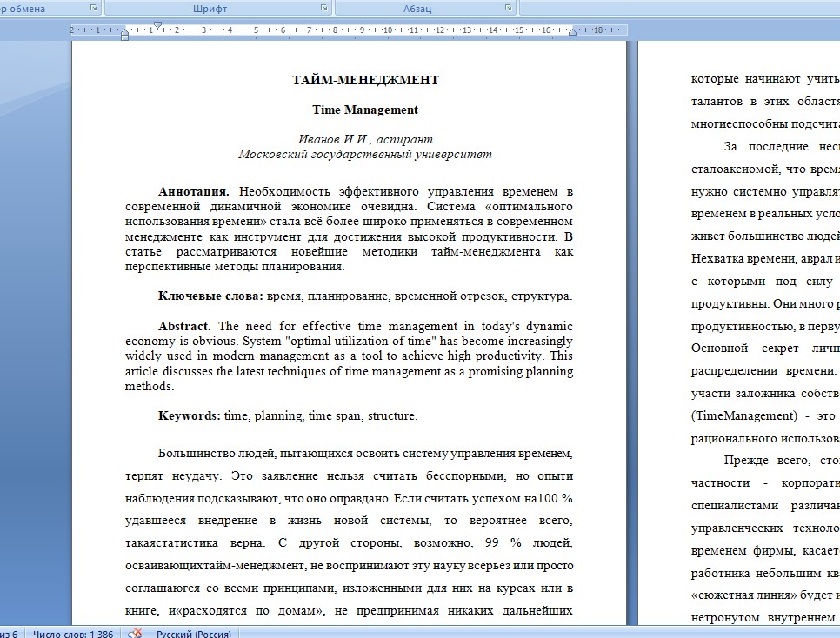Place cursor in Time Management subtitle
This screenshot has width=840, height=638.
click(x=365, y=110)
